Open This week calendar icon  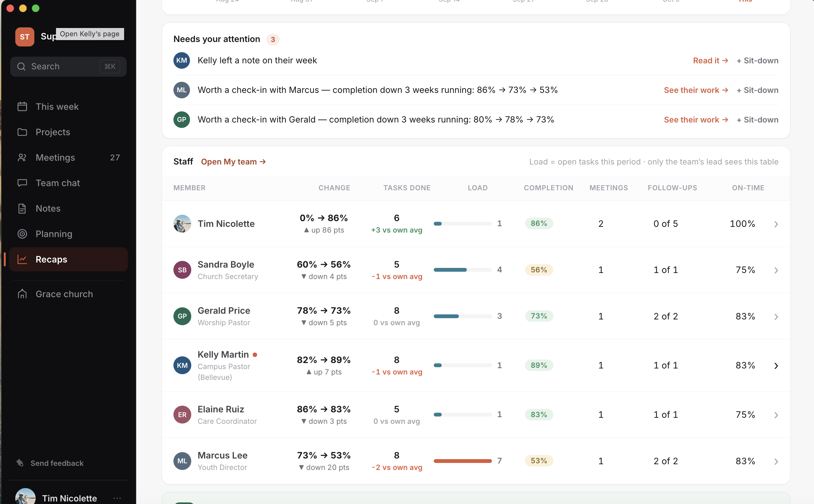[22, 107]
